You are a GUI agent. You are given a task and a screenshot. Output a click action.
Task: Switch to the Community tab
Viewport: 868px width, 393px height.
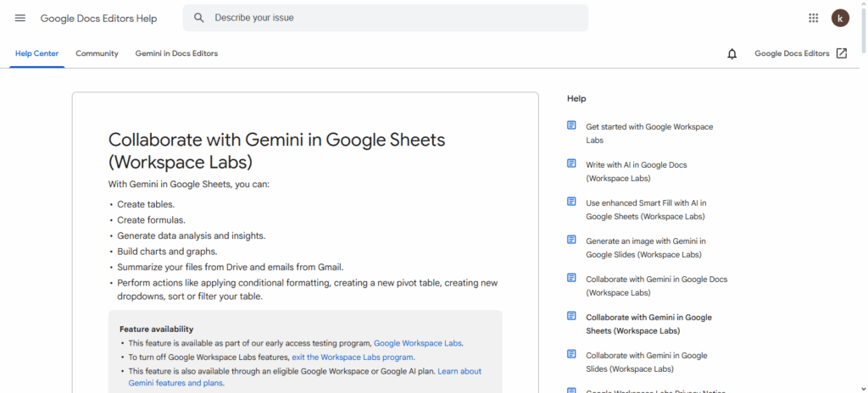(x=97, y=53)
